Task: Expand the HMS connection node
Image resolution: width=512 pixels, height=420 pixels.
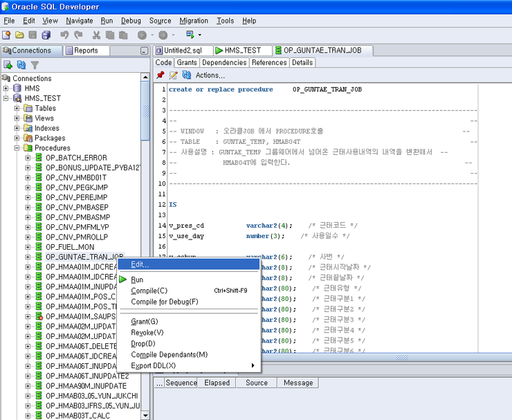Action: tap(6, 89)
